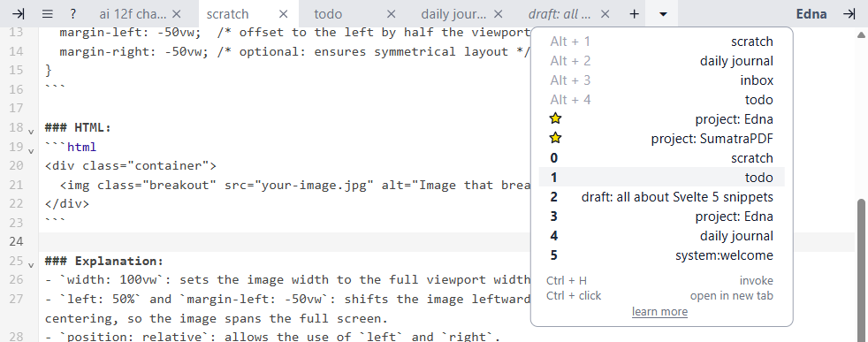Collapse the html code block on line 19
Viewport: 868px width, 342px height.
pyautogui.click(x=31, y=150)
